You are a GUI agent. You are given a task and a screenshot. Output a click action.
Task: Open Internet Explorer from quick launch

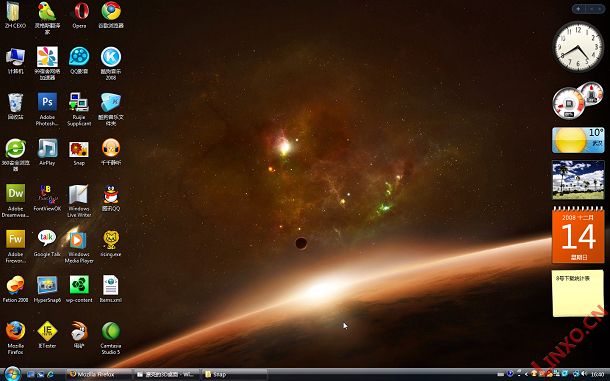[x=51, y=375]
